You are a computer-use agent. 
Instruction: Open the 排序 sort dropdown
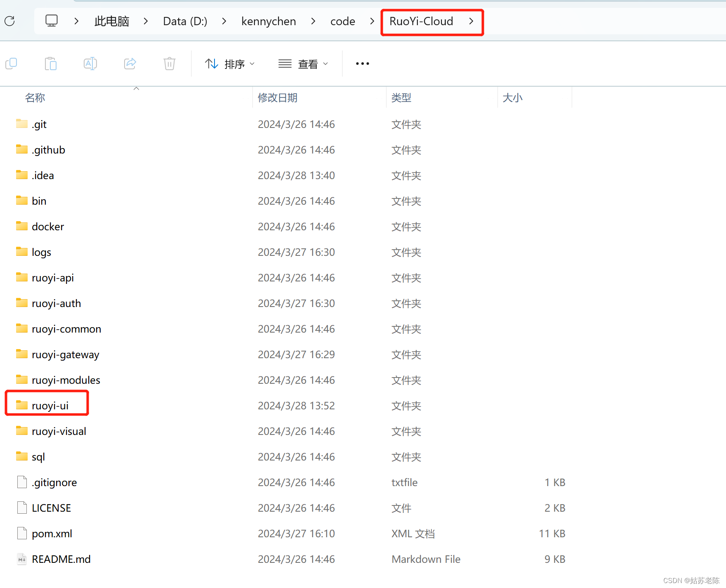(230, 64)
